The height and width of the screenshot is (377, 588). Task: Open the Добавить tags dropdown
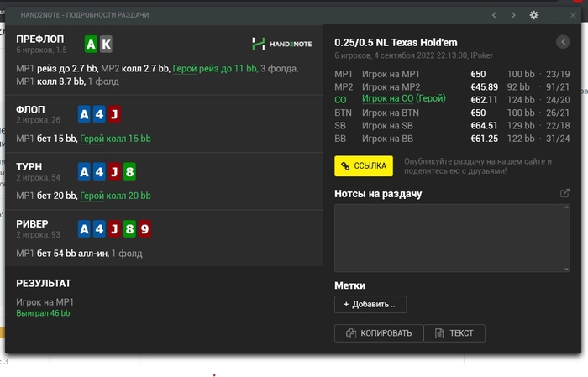click(x=370, y=304)
